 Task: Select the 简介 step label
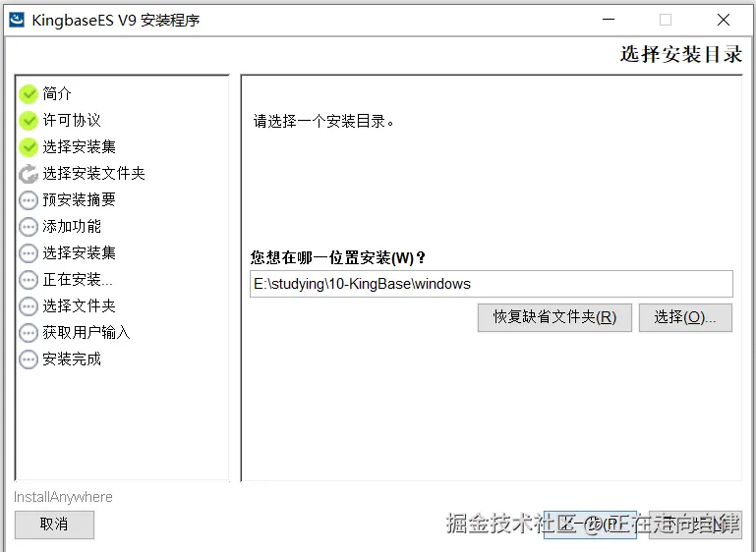tap(57, 93)
